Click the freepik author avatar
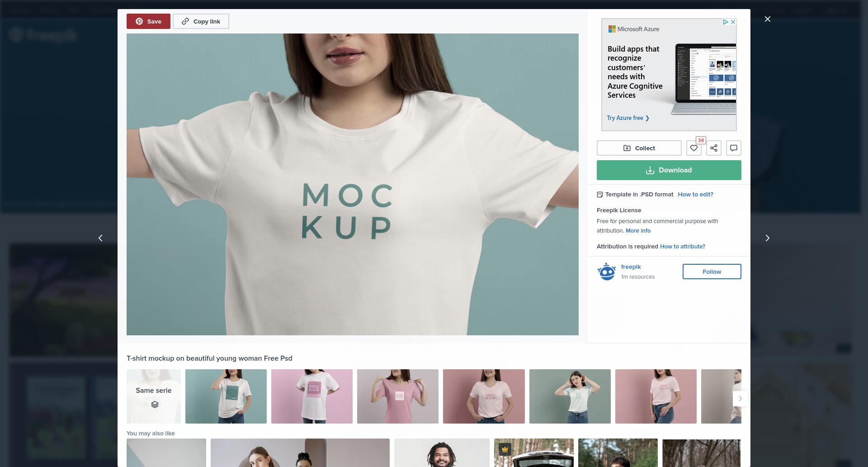 pos(606,272)
